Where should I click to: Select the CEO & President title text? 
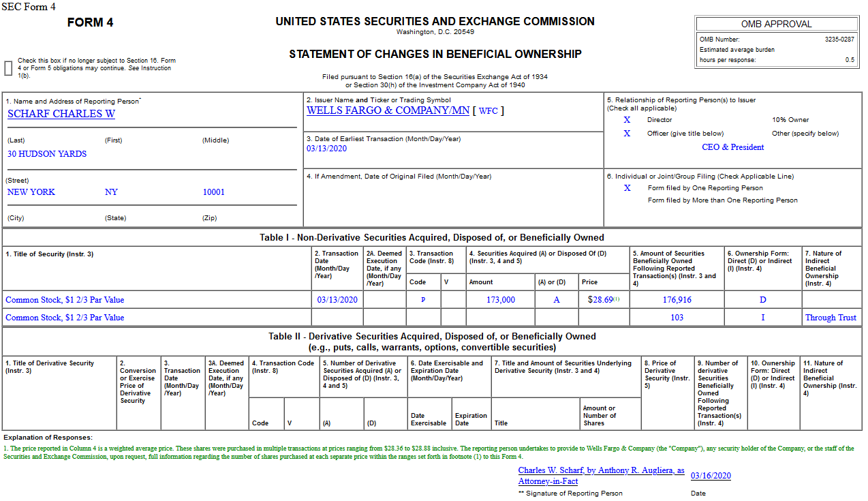click(733, 147)
